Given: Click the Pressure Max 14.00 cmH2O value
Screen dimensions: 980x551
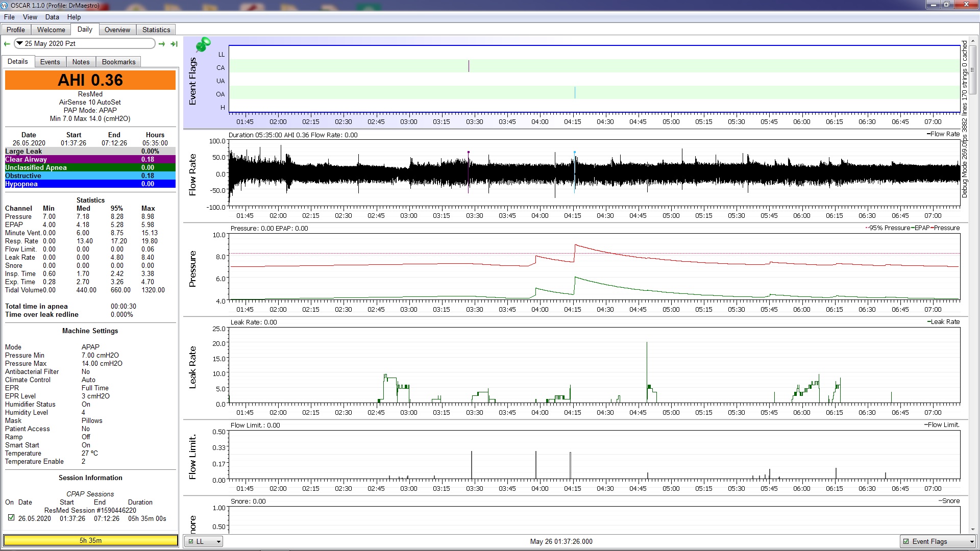Looking at the screenshot, I should [102, 363].
